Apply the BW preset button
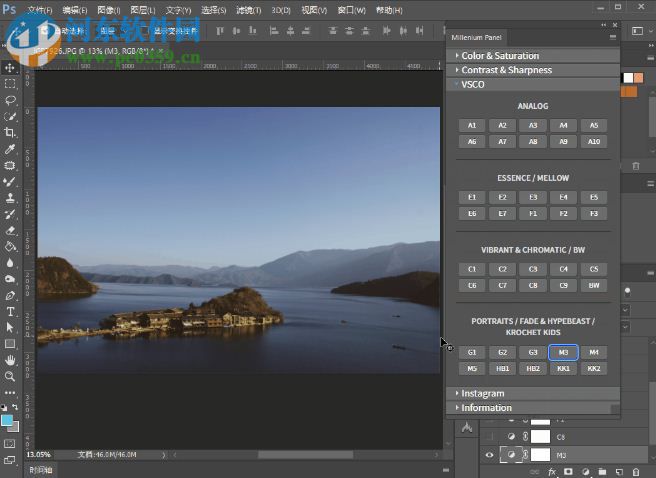656x478 pixels. (593, 286)
